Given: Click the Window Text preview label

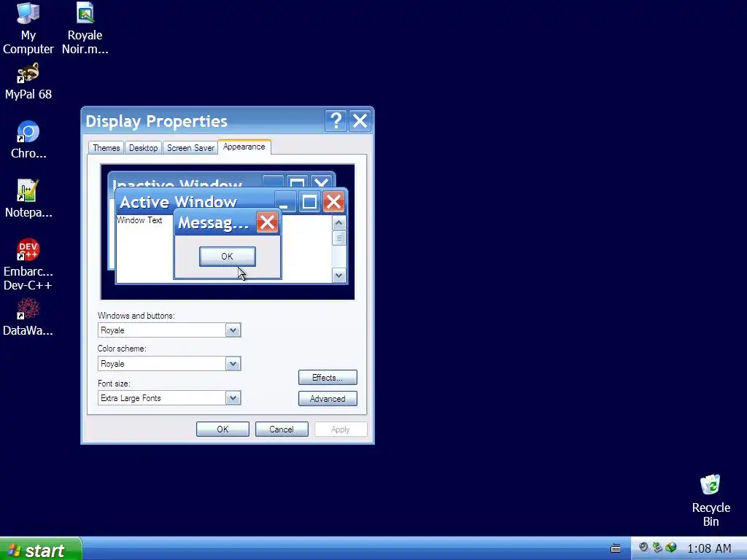Looking at the screenshot, I should [x=139, y=220].
